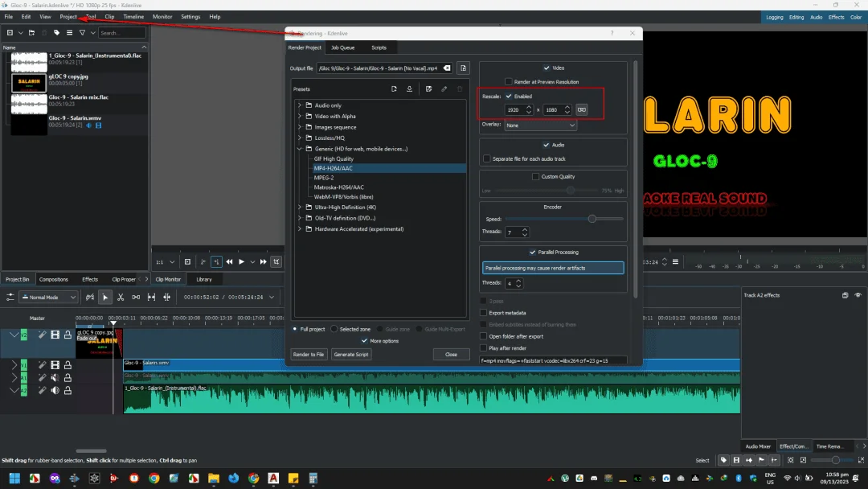The height and width of the screenshot is (489, 868).
Task: Check Separate file for each audio track
Action: 486,159
